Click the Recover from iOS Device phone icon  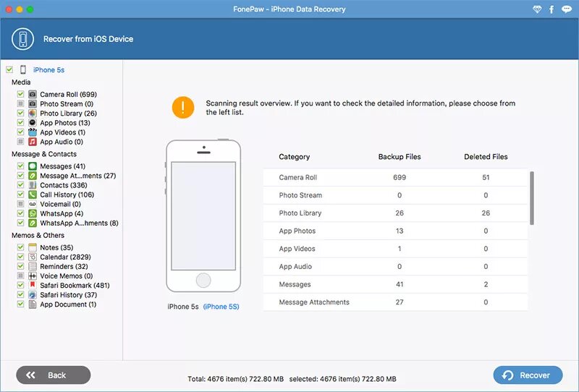pos(23,39)
